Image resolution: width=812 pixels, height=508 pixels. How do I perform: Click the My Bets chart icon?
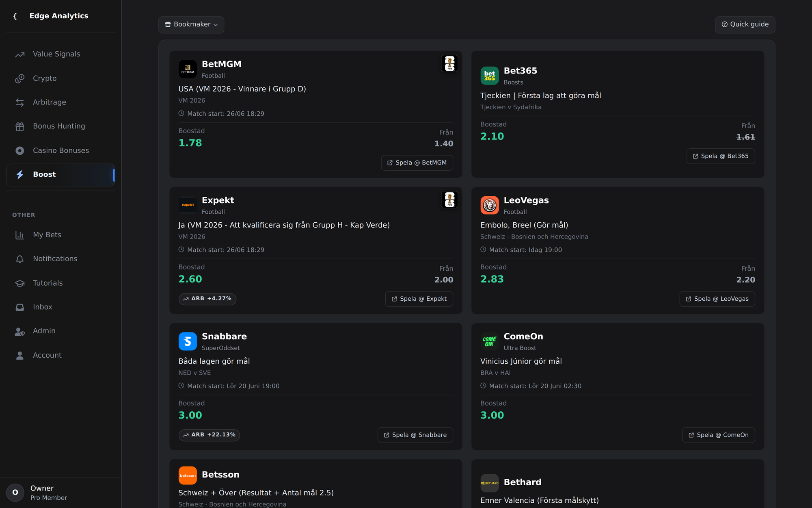20,235
